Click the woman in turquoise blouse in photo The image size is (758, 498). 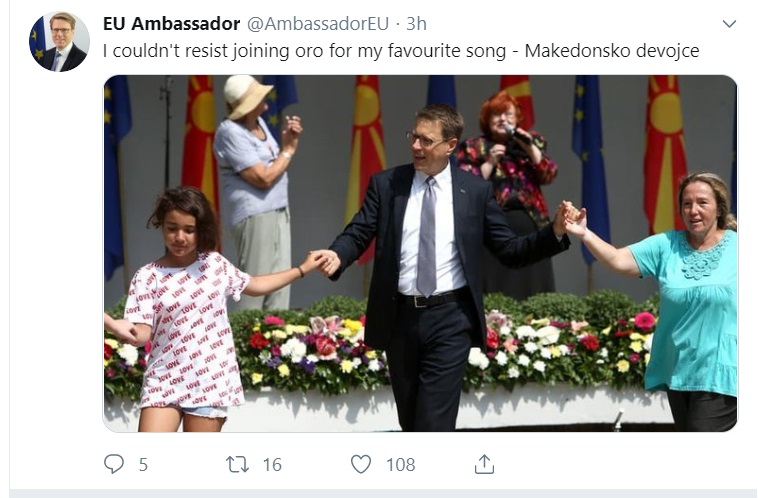click(x=677, y=302)
